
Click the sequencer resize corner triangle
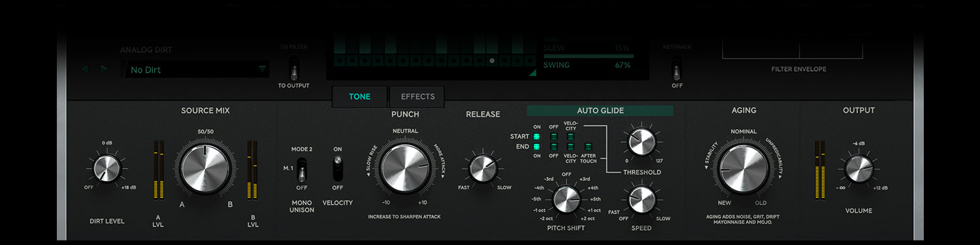[532, 73]
